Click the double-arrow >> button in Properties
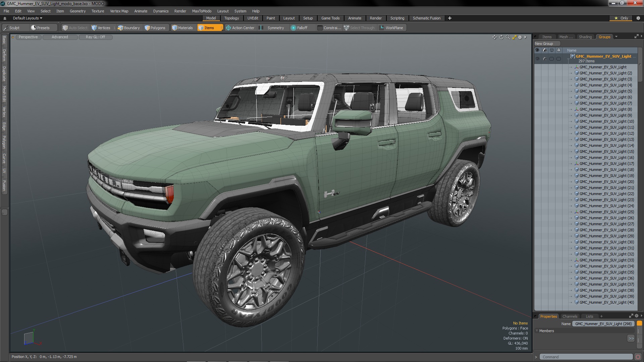644x362 pixels. pos(631,339)
